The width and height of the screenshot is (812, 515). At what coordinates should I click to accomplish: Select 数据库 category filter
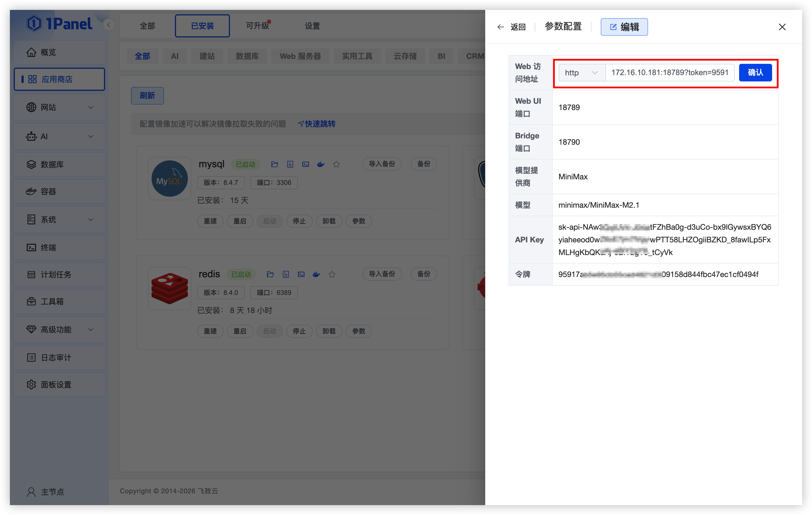(x=247, y=56)
